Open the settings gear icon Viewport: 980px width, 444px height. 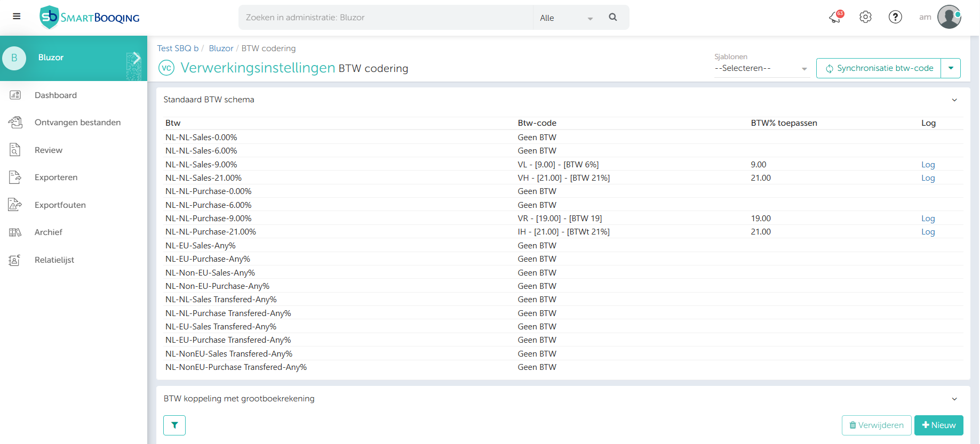tap(865, 17)
